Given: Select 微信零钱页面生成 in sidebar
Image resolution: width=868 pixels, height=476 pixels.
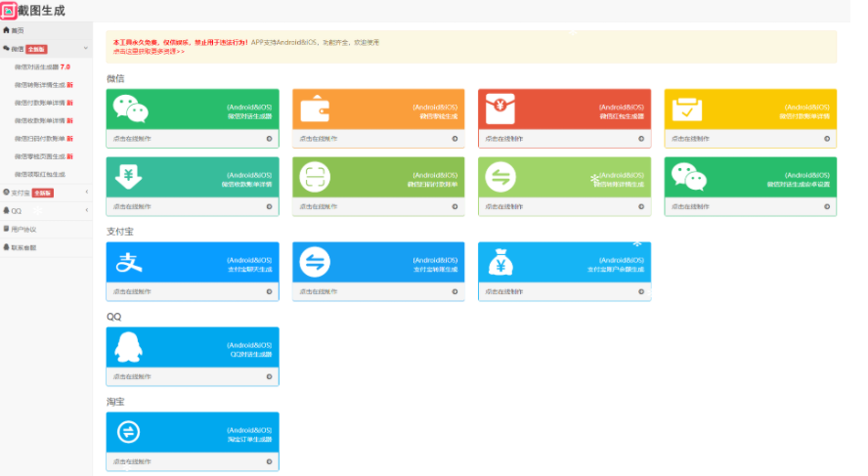Looking at the screenshot, I should 41,156.
